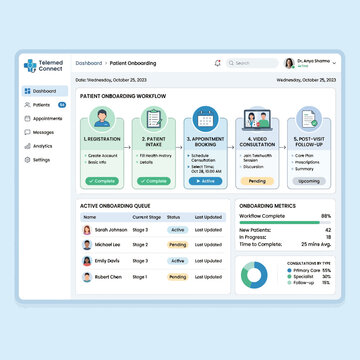Click the Patient Intake clipboard icon
The image size is (360, 360).
[154, 119]
